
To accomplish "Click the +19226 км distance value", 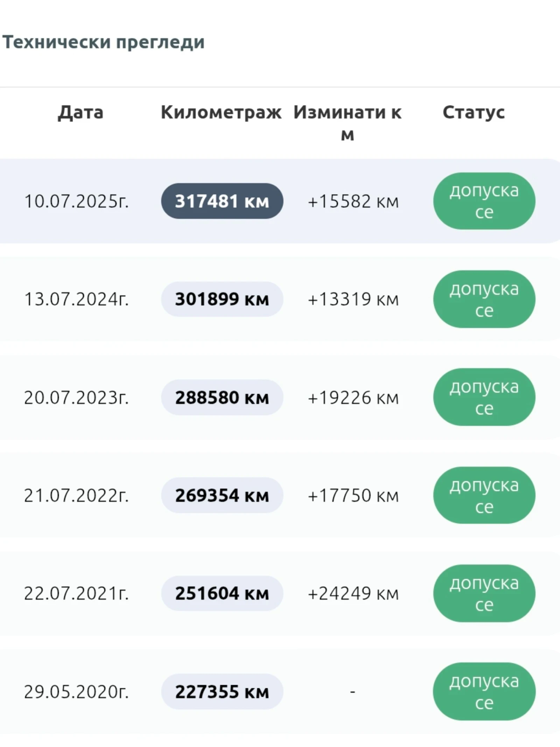I will pos(353,397).
